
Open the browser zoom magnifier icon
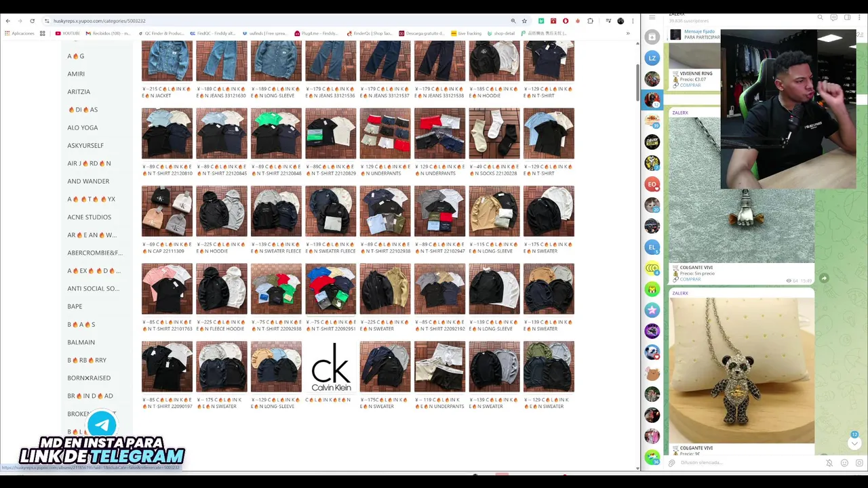click(513, 21)
